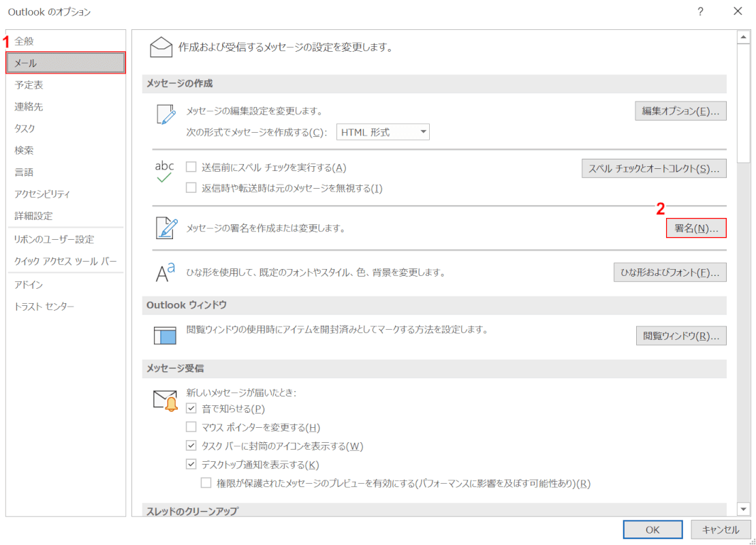Click 新しいメッセージが届いたとき: label
Viewport: 756px width, 545px height.
pyautogui.click(x=241, y=392)
